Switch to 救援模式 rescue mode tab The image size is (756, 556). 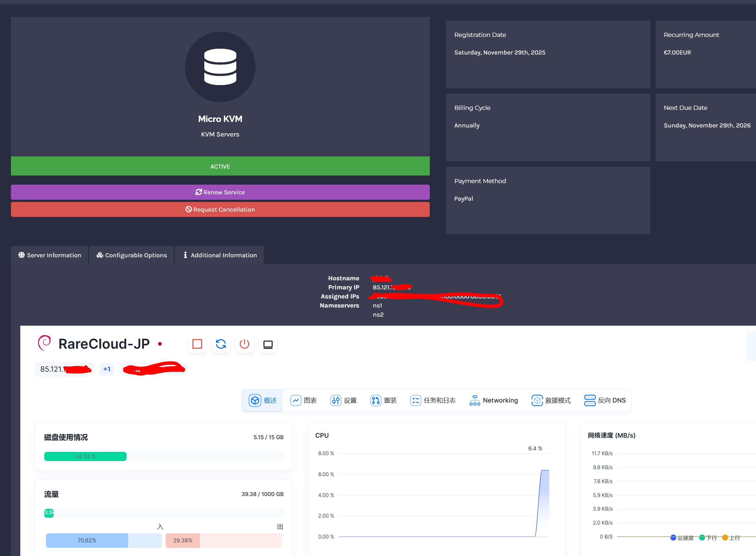tap(551, 400)
